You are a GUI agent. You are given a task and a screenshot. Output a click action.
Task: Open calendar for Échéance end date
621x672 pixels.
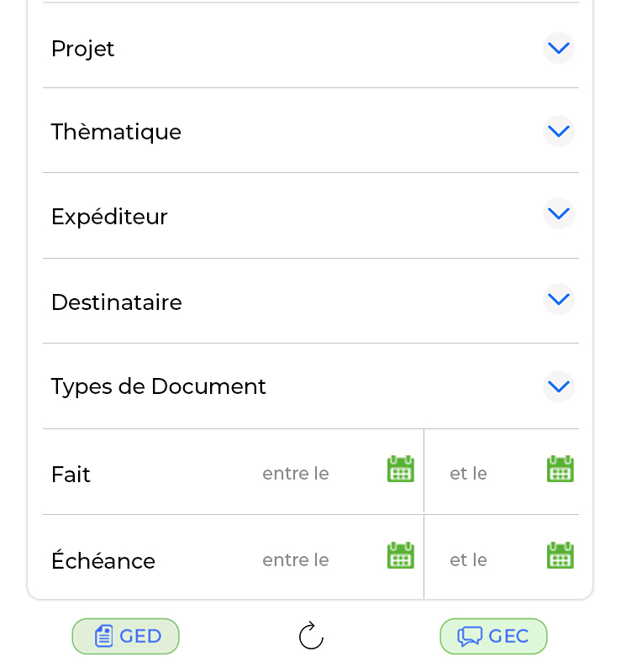[x=560, y=555]
